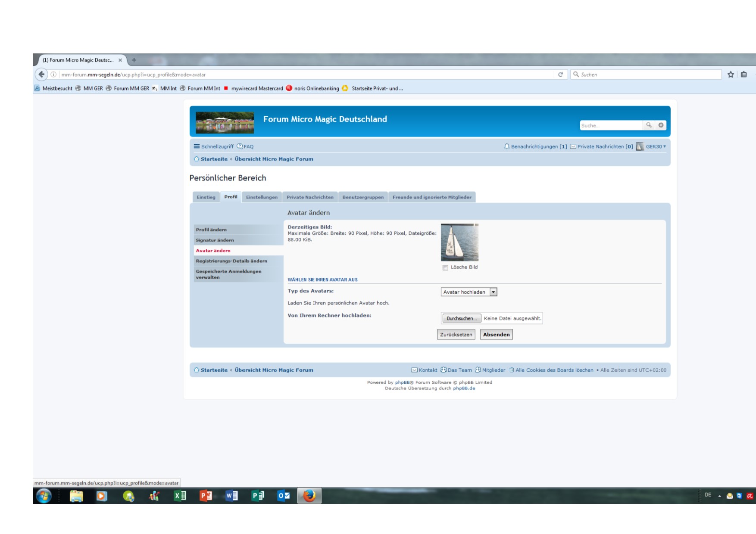The height and width of the screenshot is (534, 756).
Task: Open Outlook from the taskbar
Action: pyautogui.click(x=284, y=496)
